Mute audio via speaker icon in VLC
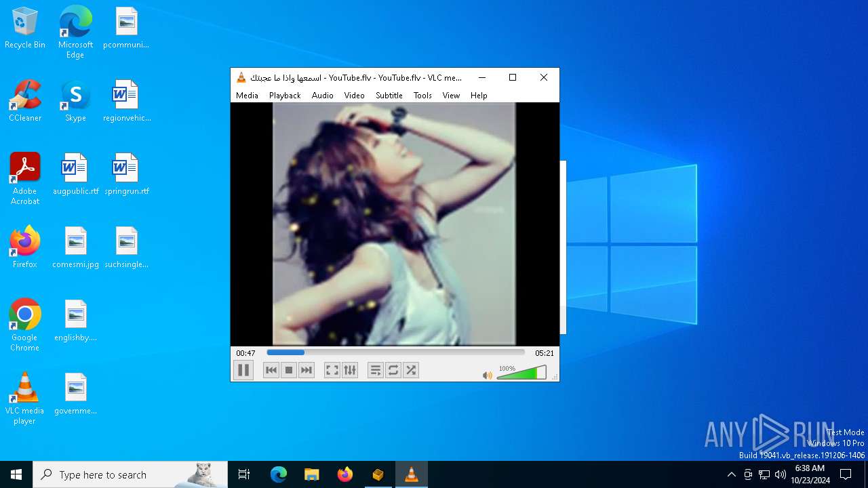 tap(487, 375)
